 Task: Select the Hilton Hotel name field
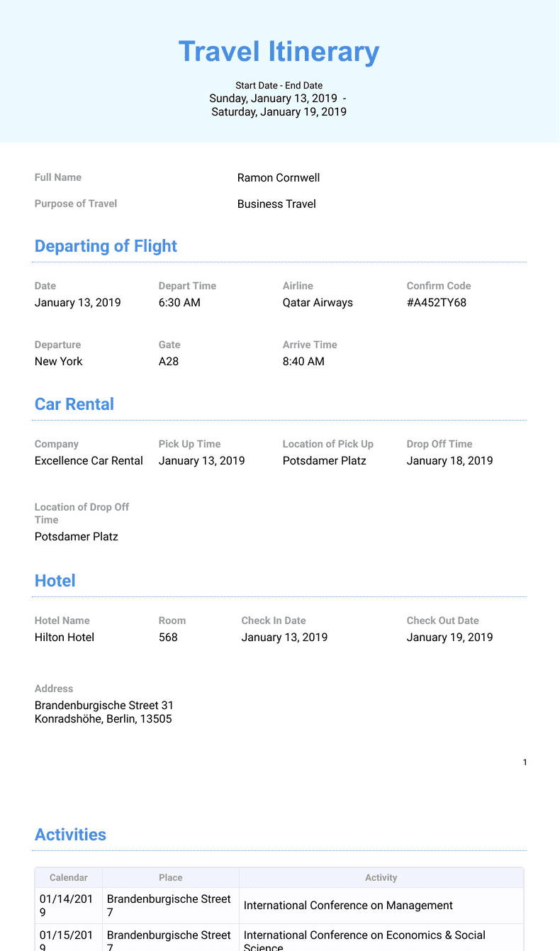[65, 638]
